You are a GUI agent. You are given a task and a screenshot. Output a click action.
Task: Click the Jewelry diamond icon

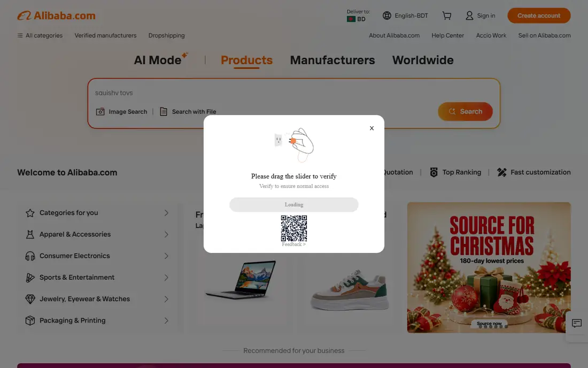click(30, 299)
